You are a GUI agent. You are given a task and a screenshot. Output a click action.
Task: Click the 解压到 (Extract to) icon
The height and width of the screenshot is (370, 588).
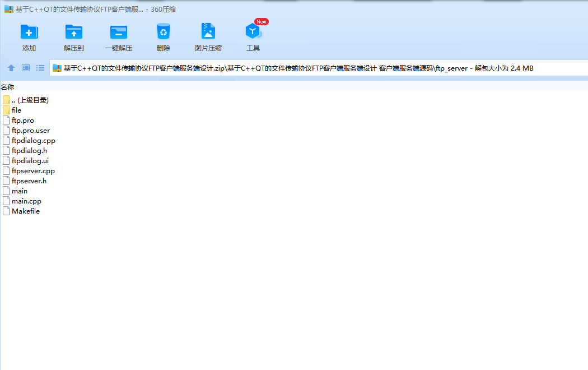coord(73,32)
